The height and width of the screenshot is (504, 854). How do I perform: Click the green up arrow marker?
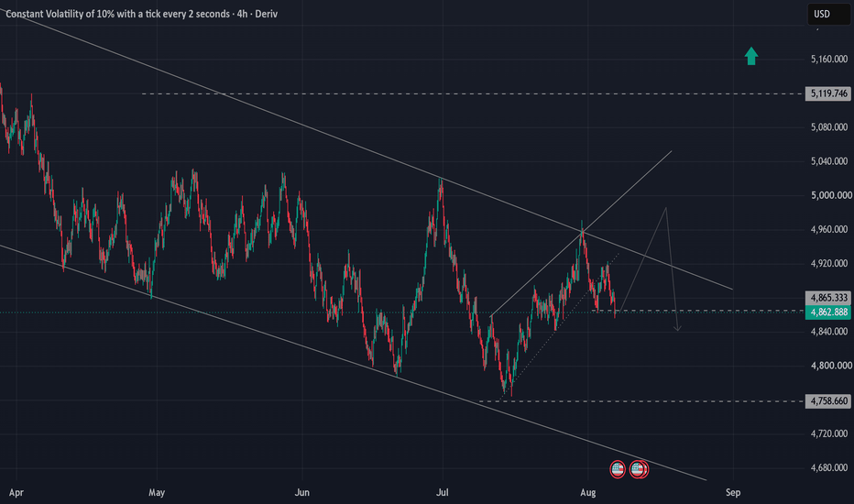point(751,56)
